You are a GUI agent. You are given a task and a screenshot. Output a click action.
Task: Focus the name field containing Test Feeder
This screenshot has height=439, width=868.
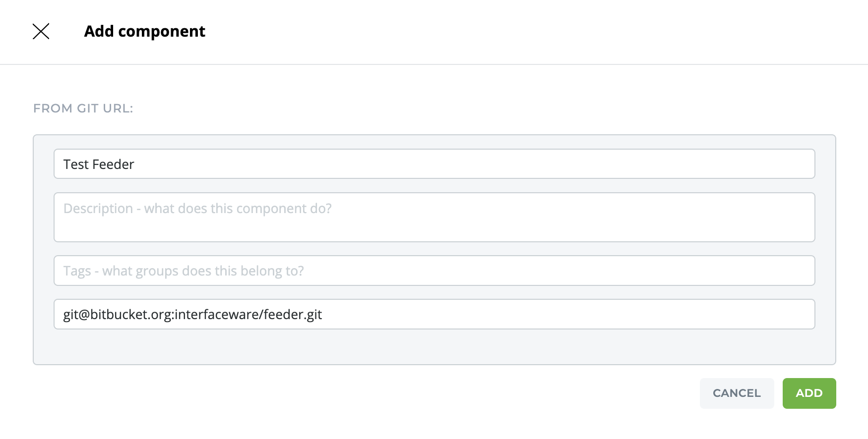click(x=434, y=164)
